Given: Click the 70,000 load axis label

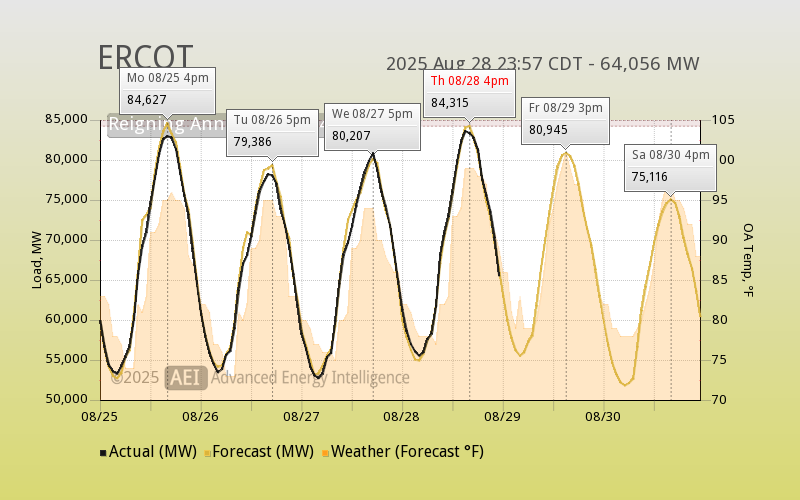Looking at the screenshot, I should tap(66, 239).
